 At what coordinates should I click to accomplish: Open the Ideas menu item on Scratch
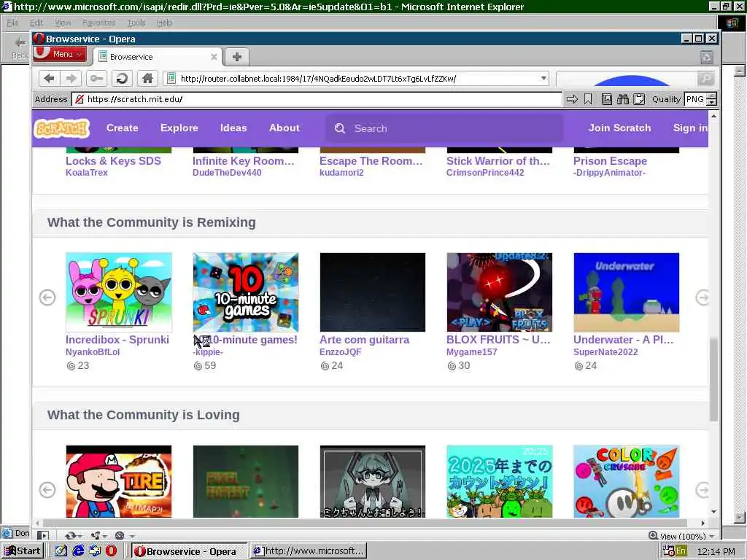[233, 128]
